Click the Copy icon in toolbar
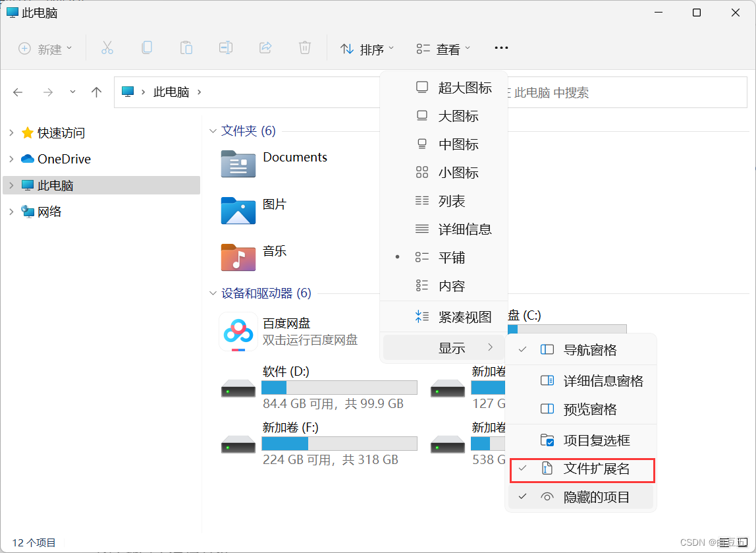This screenshot has height=553, width=756. pyautogui.click(x=147, y=47)
